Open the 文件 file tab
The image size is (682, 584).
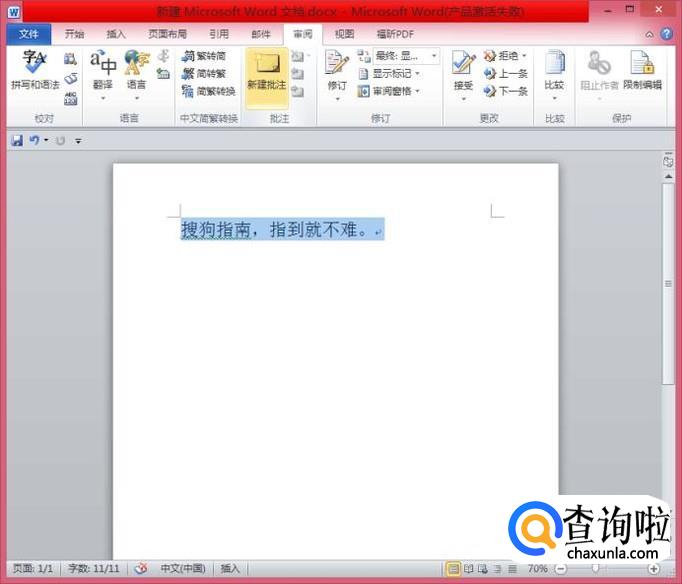coord(29,34)
